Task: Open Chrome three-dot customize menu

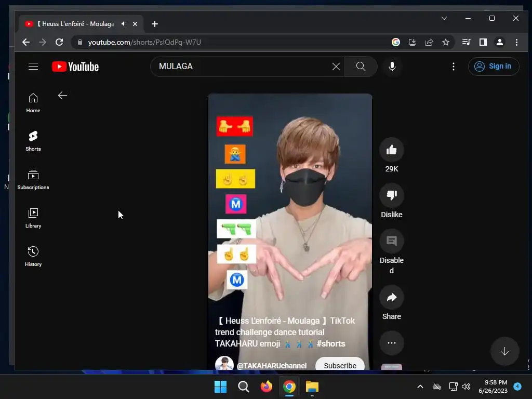Action: 516,42
